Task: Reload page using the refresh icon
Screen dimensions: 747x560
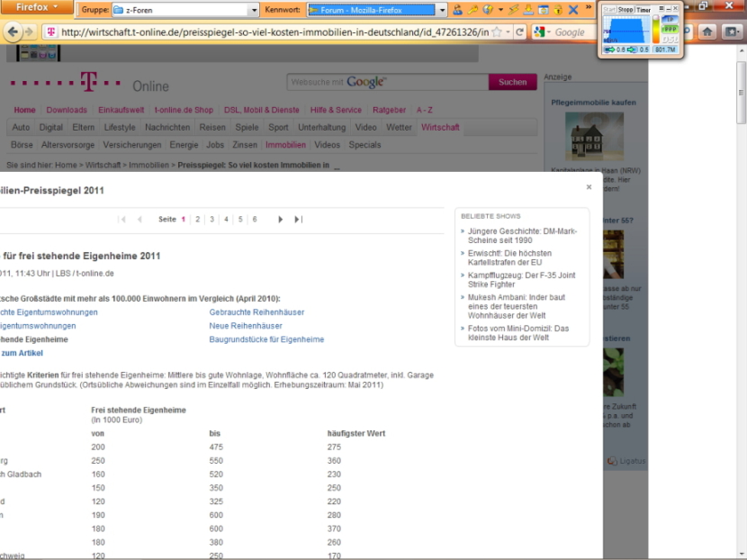Action: [x=520, y=32]
